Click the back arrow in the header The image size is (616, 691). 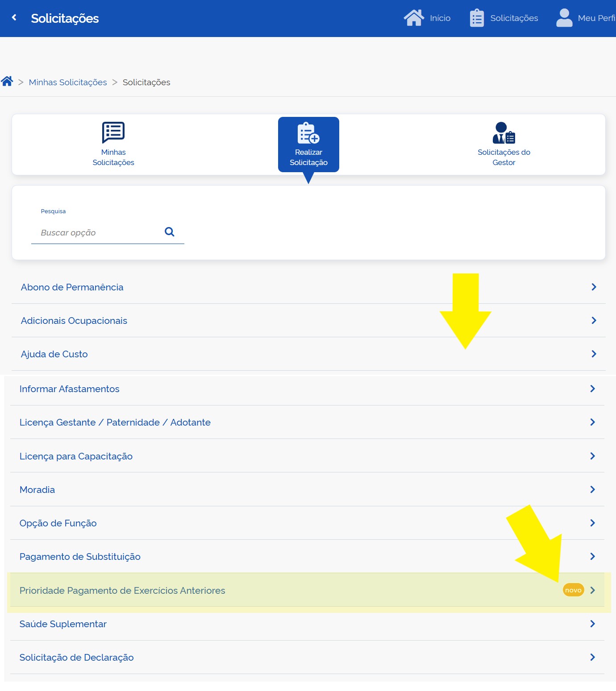pos(14,18)
